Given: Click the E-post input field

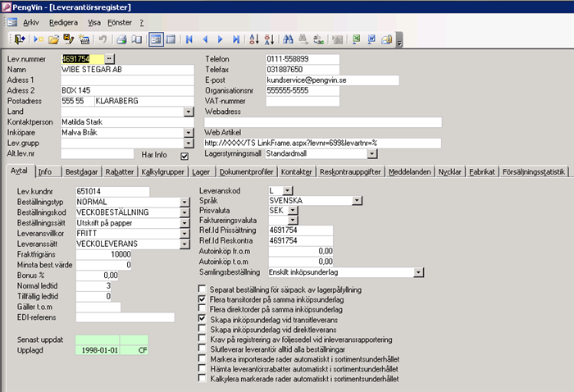Looking at the screenshot, I should tap(332, 80).
